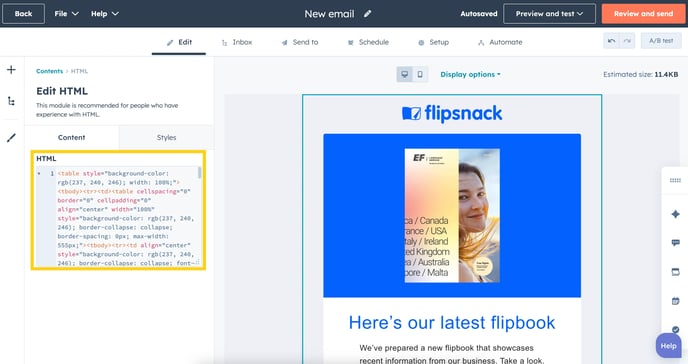Click Review and send button

pyautogui.click(x=643, y=14)
